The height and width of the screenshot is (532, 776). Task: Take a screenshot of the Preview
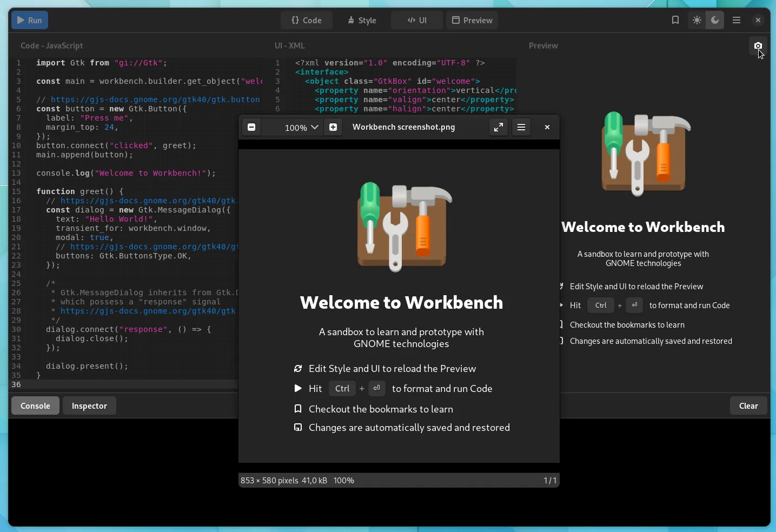[x=758, y=46]
